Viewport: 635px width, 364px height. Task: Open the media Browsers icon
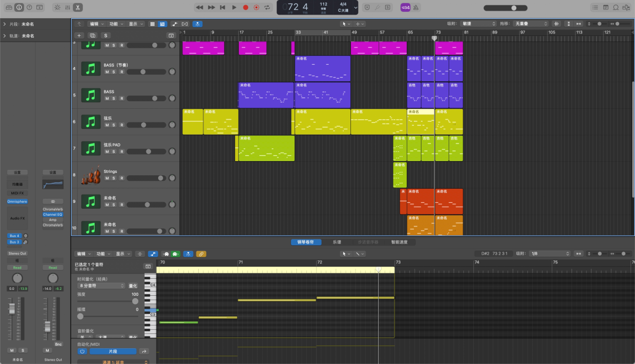(626, 7)
